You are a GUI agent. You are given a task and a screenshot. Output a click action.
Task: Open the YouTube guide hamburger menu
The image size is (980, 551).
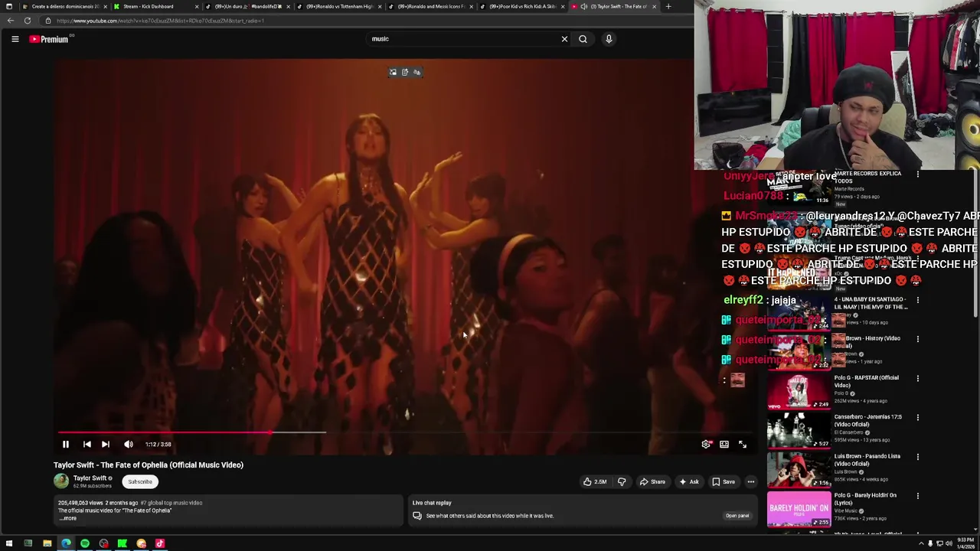click(x=15, y=39)
